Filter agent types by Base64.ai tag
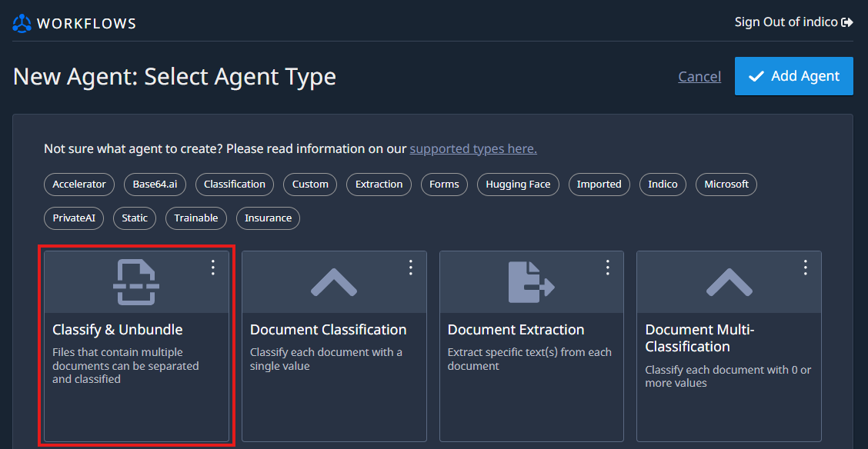868x449 pixels. click(x=155, y=185)
